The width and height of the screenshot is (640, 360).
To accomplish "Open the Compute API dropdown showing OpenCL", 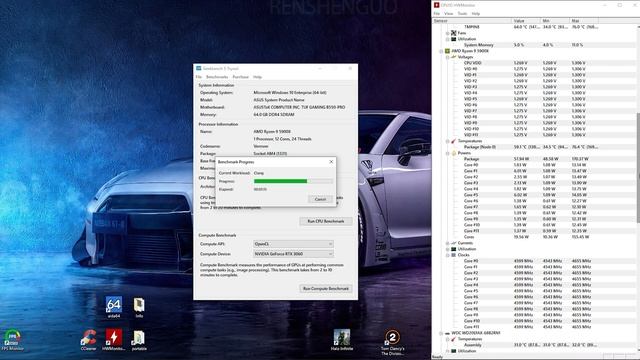I will coord(293,244).
